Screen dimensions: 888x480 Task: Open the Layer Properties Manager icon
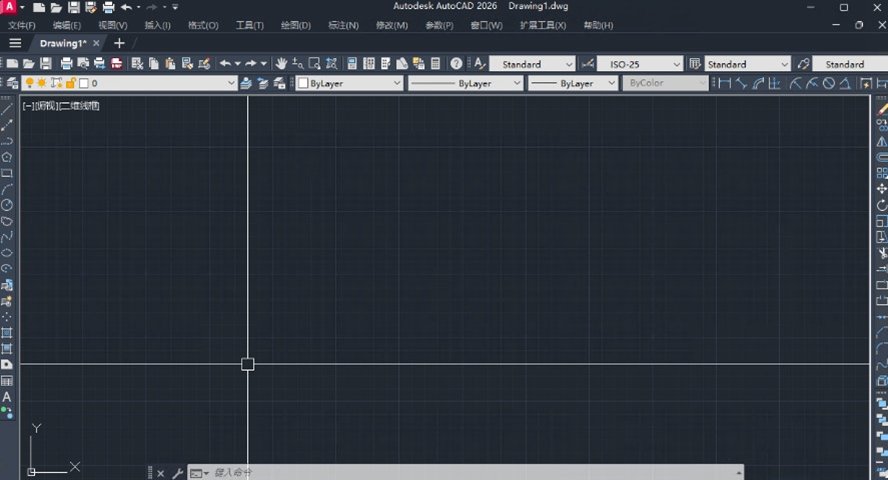point(12,83)
